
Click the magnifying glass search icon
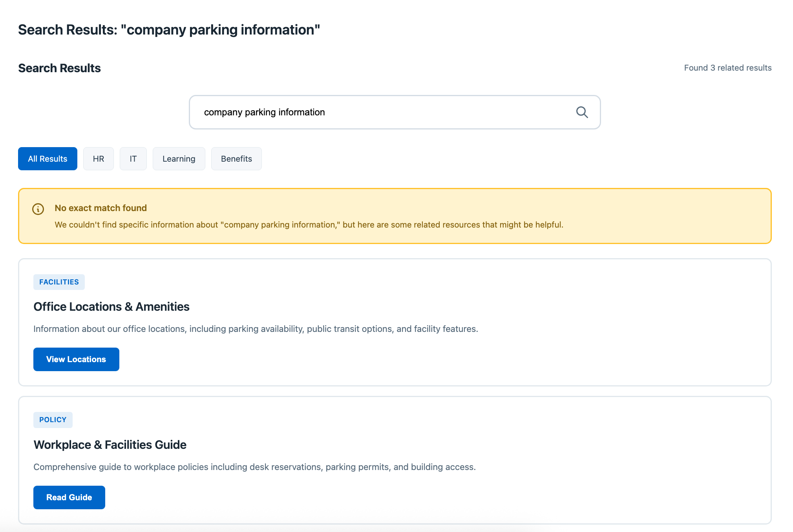[x=582, y=112]
